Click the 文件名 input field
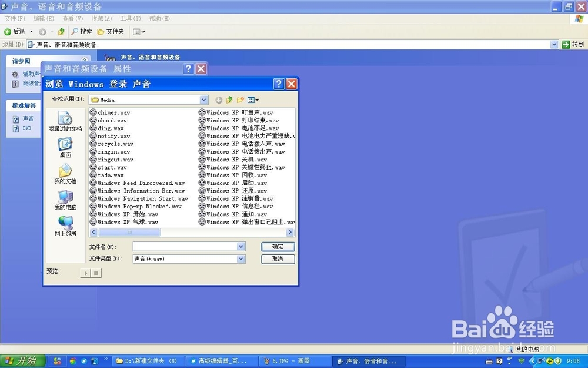This screenshot has width=588, height=368. 185,247
